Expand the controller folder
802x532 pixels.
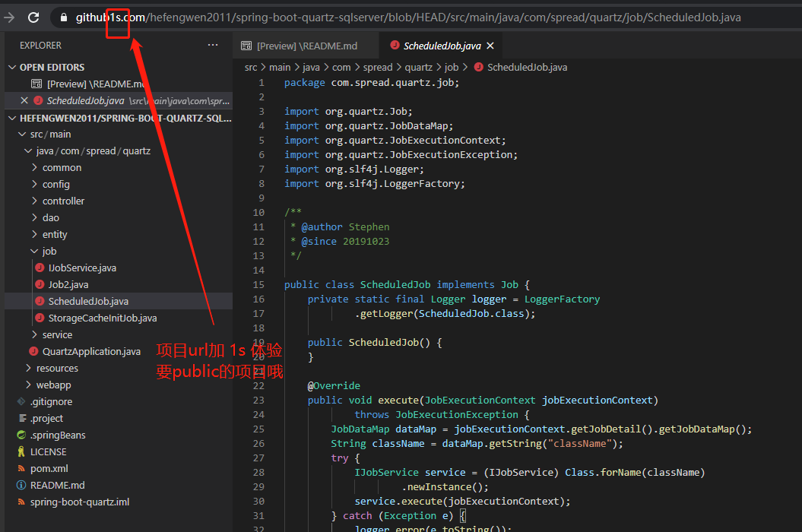tap(34, 201)
